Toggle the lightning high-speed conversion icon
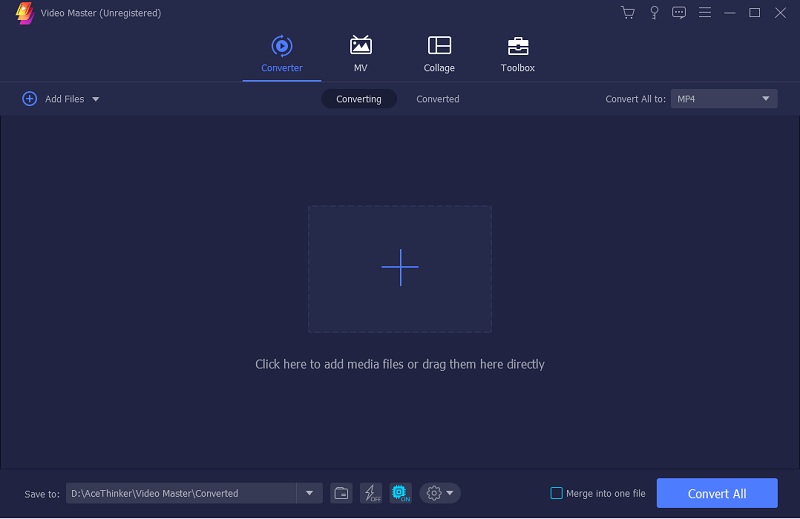 (371, 493)
